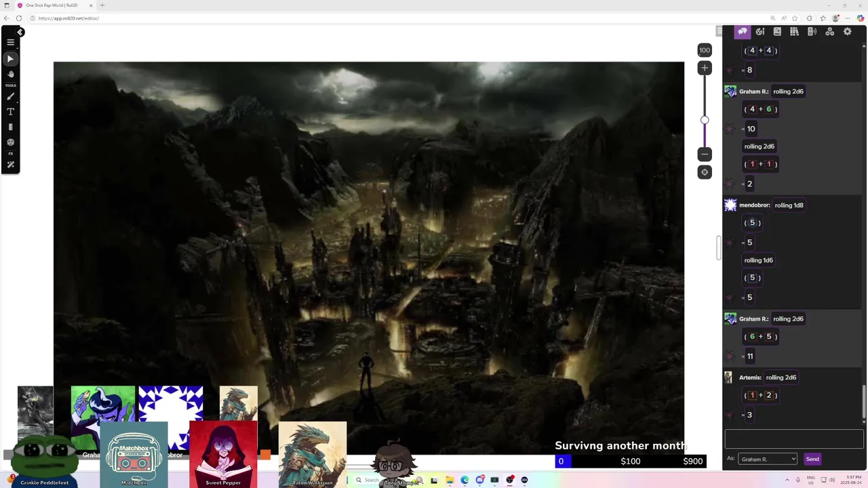Click Artemis's rolling 2d6 label

(x=781, y=378)
